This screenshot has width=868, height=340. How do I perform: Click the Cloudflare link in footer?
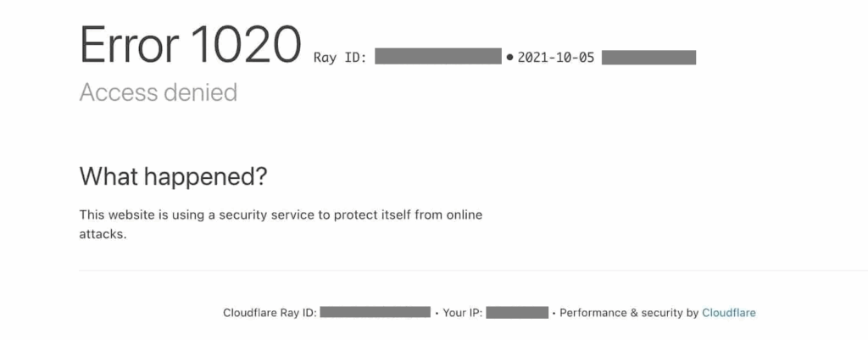pos(728,313)
